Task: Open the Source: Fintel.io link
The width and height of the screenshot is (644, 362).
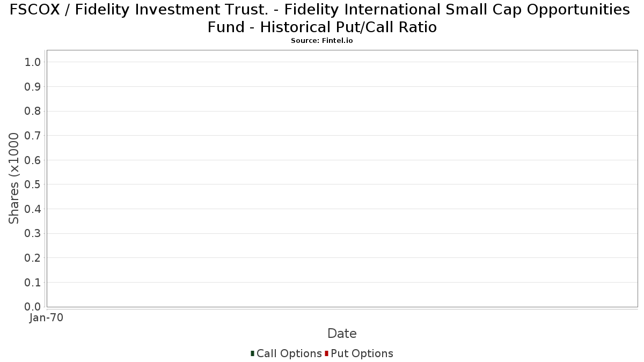Action: pyautogui.click(x=321, y=41)
